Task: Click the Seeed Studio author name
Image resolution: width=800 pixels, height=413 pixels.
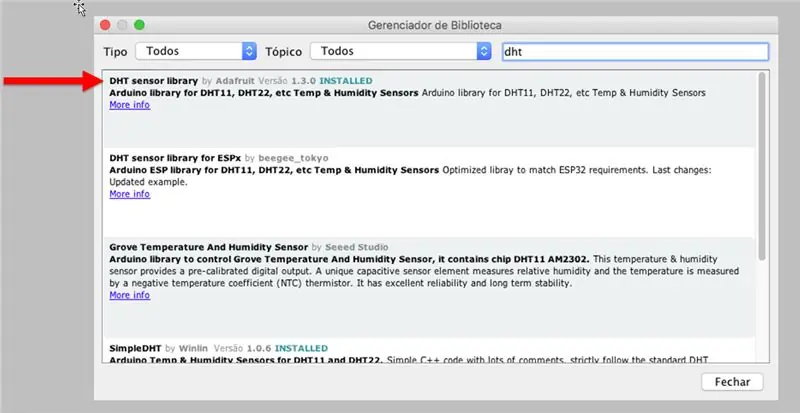Action: pos(357,247)
